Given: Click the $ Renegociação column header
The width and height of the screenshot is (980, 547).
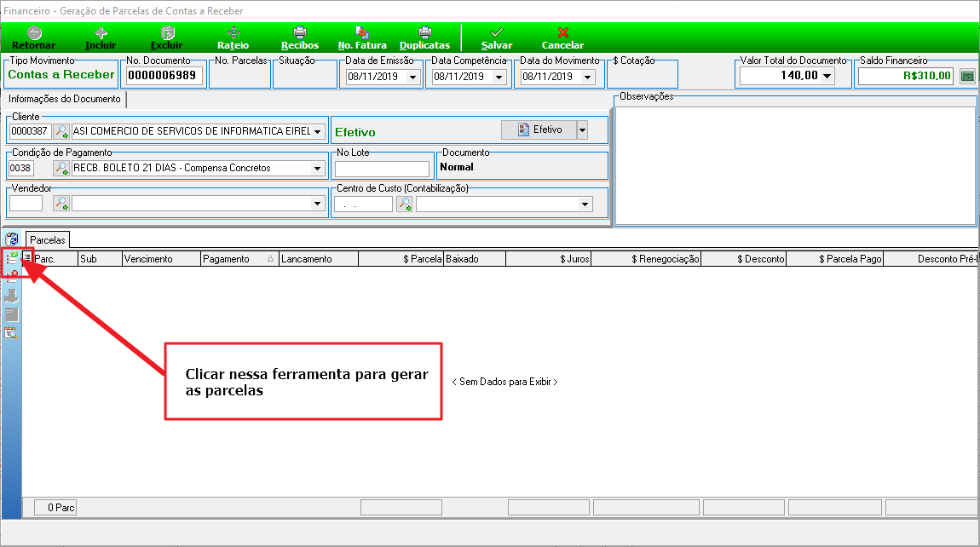Looking at the screenshot, I should coord(646,259).
